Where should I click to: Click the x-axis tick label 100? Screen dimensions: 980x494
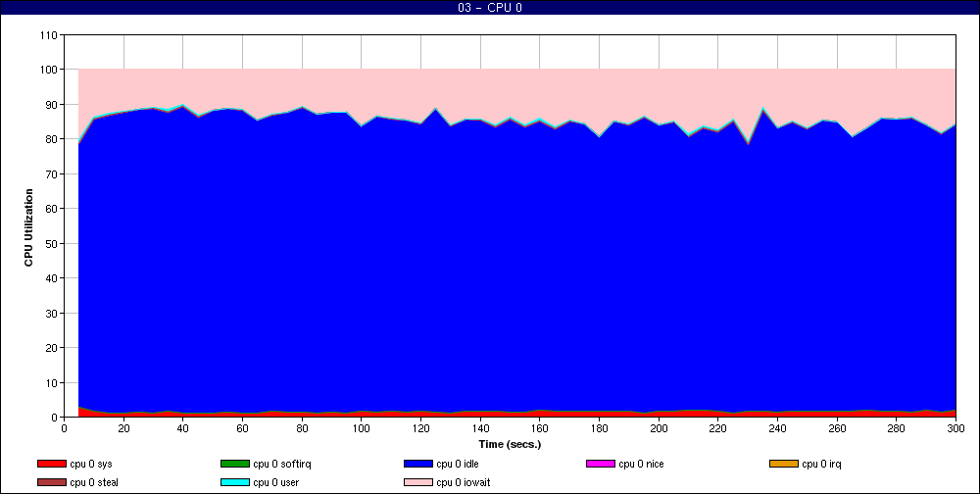[362, 428]
